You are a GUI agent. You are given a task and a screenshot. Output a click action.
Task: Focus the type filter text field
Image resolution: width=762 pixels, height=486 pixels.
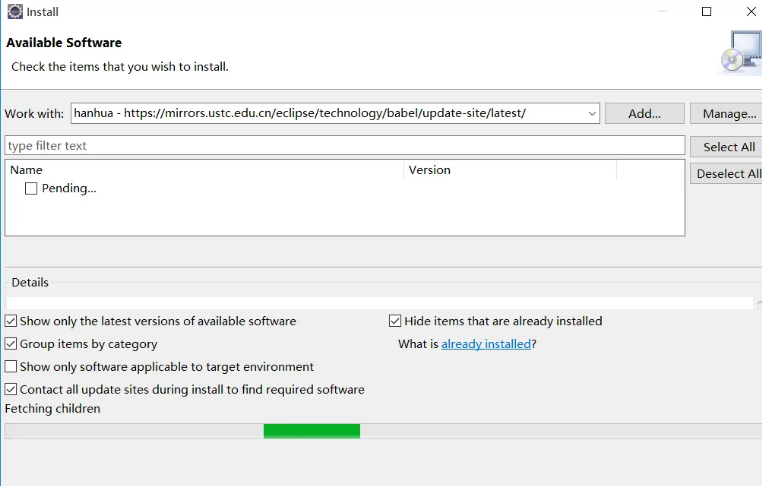coord(344,146)
